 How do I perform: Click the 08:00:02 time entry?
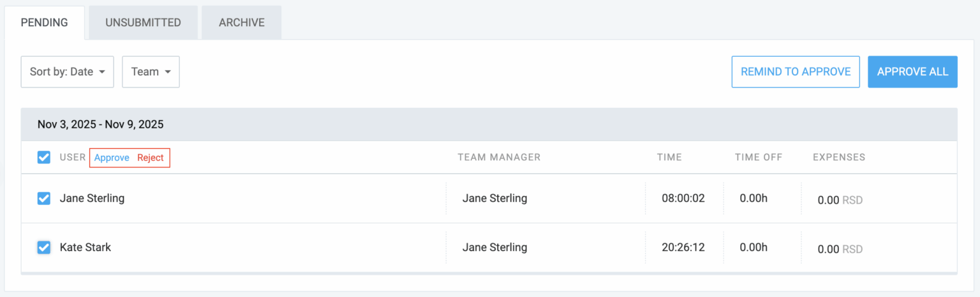click(x=683, y=198)
